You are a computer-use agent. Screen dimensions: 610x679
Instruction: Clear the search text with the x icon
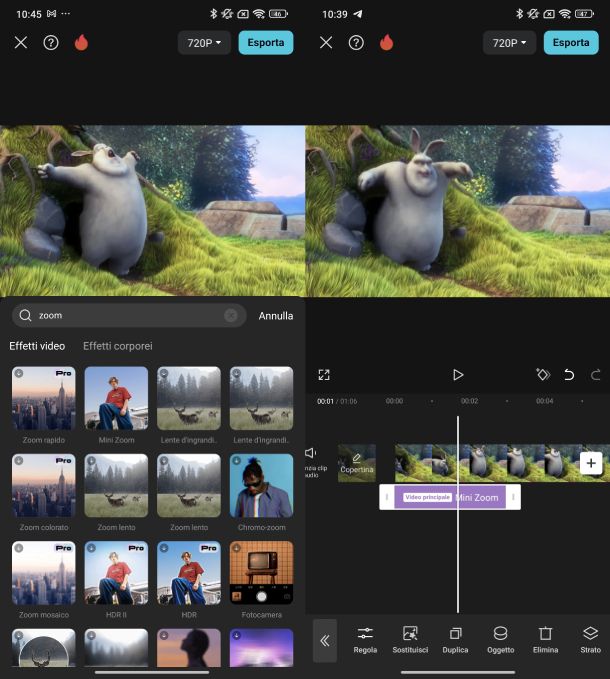[x=231, y=315]
